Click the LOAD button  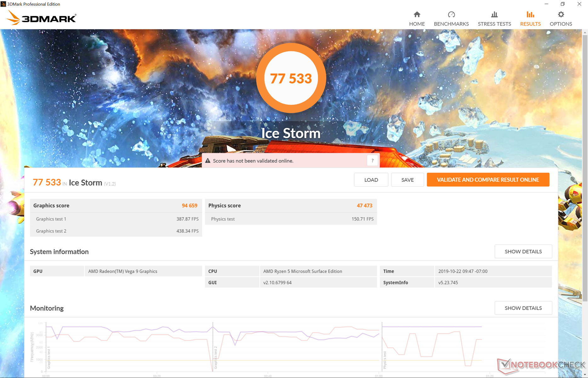371,180
